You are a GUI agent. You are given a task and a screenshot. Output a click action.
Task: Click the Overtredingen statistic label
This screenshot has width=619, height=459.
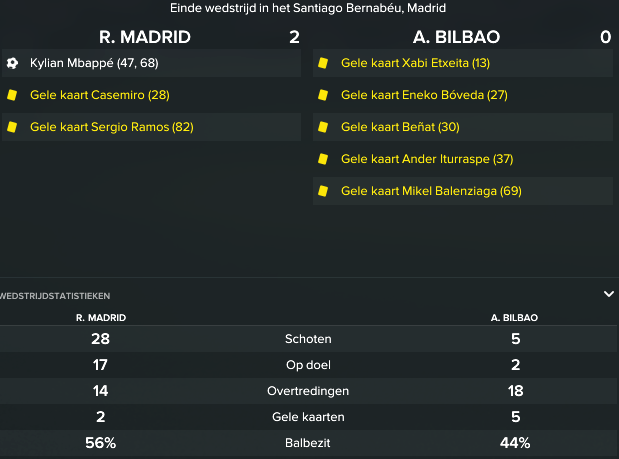(x=308, y=391)
